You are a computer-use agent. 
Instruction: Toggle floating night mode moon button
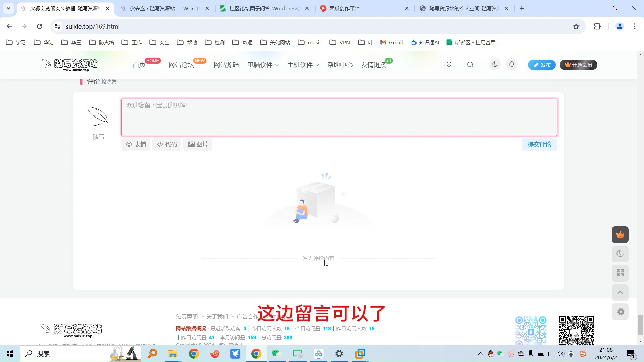620,254
